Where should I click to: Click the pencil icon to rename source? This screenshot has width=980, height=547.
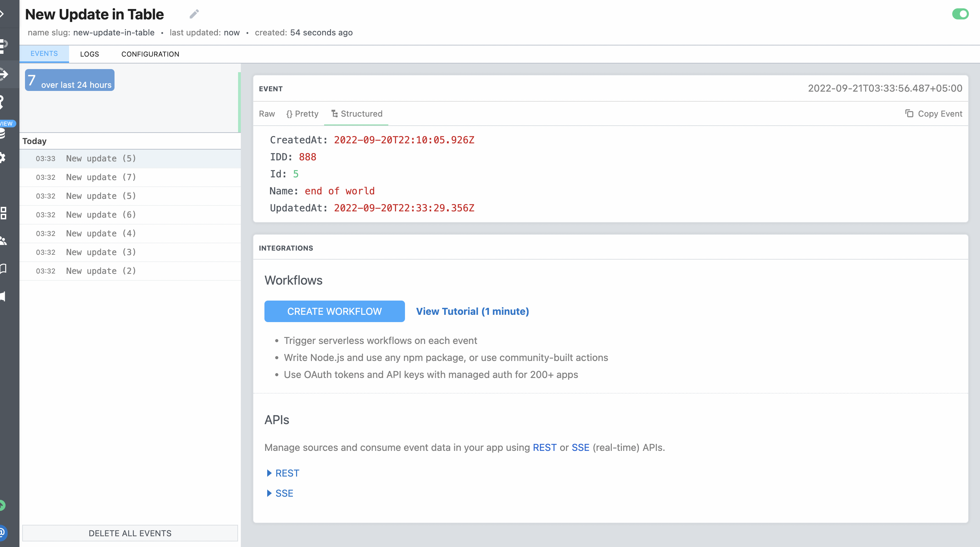point(194,14)
